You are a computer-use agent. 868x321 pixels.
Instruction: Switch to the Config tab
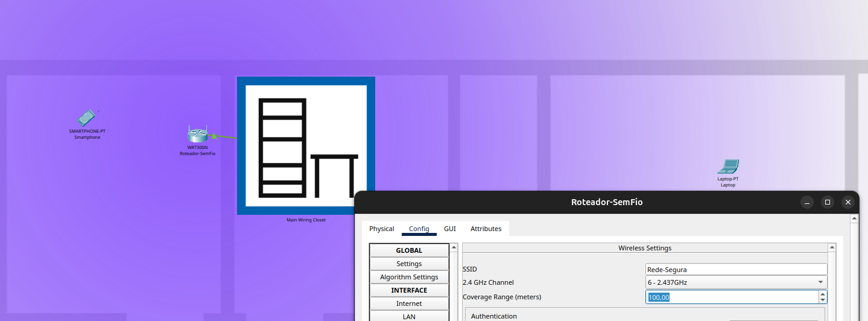point(419,229)
